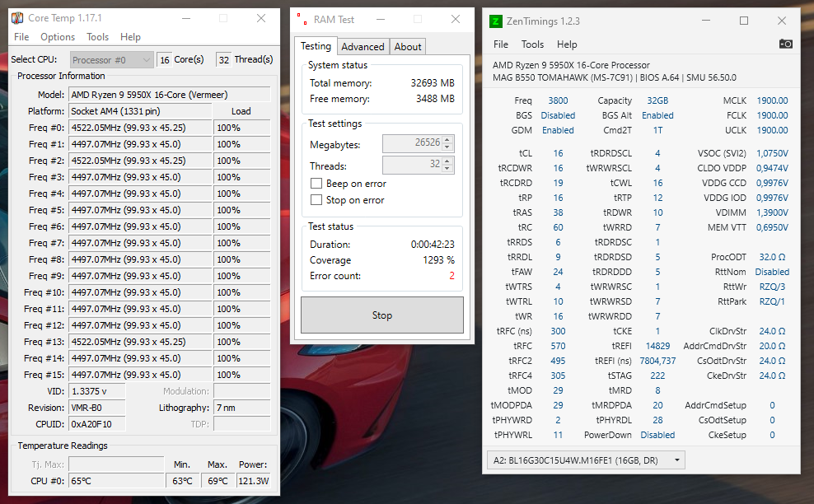Open ZenTimings Tools menu
The height and width of the screenshot is (504, 814).
pos(532,44)
